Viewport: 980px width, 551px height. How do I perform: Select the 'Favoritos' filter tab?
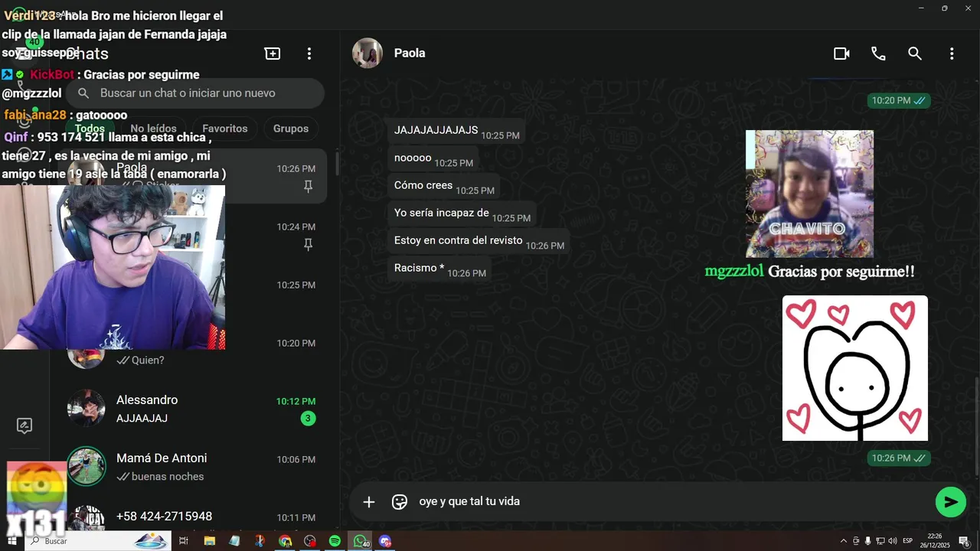point(225,129)
